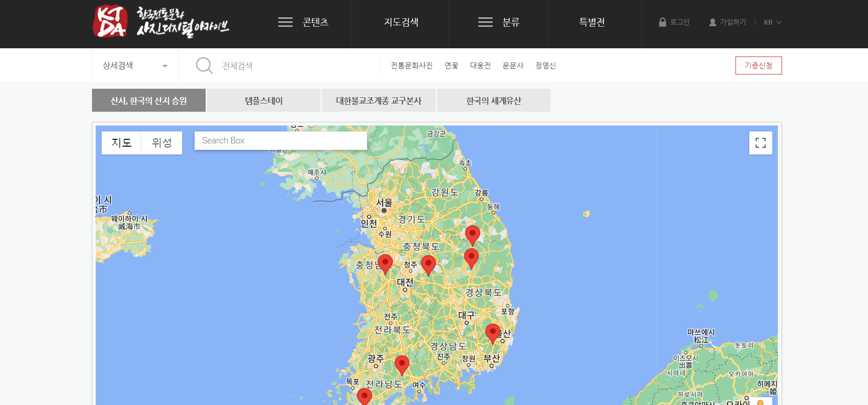Click the 로그인 link

[x=674, y=22]
